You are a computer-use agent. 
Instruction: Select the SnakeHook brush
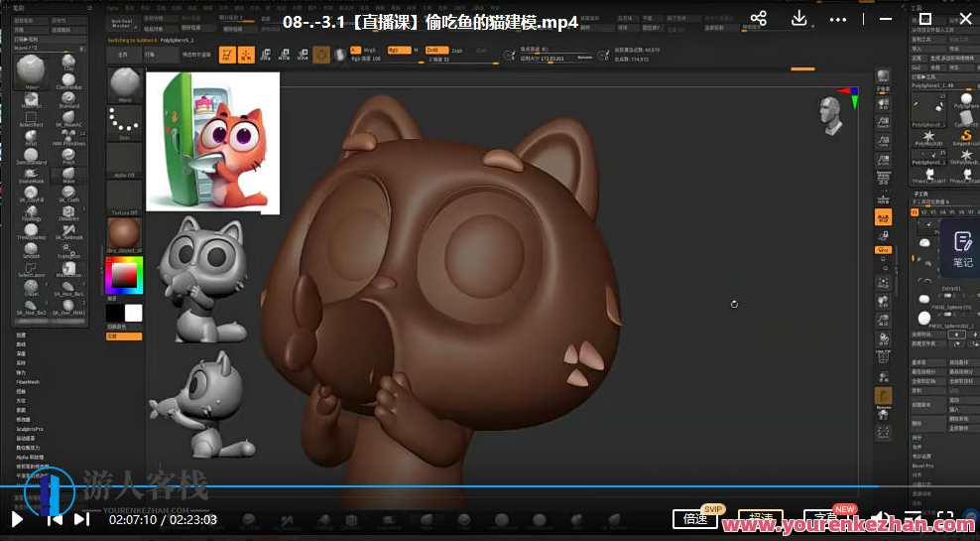pos(31,175)
